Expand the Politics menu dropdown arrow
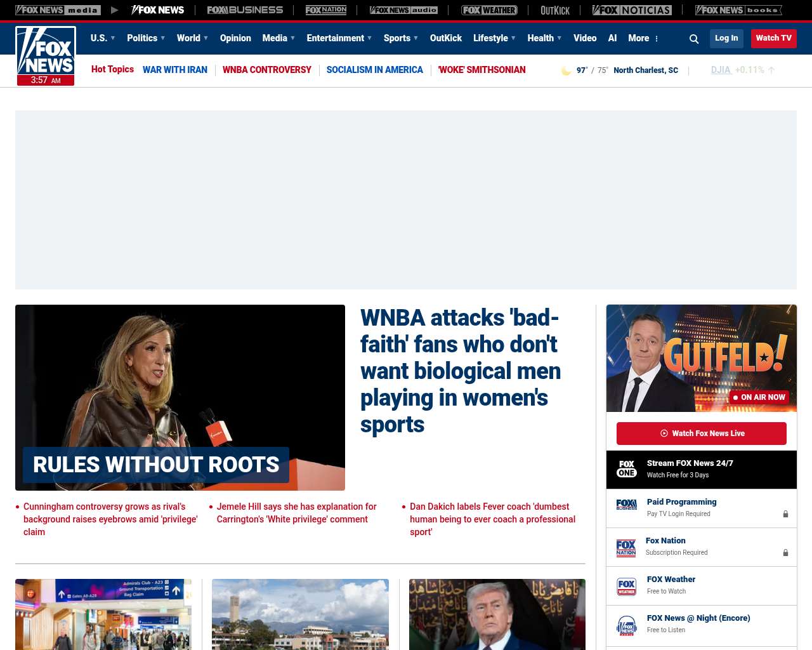 coord(163,38)
